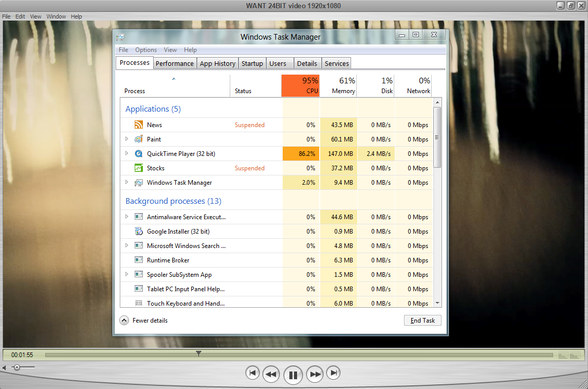The width and height of the screenshot is (588, 389).
Task: Open QuickTime Help menu
Action: [x=77, y=16]
